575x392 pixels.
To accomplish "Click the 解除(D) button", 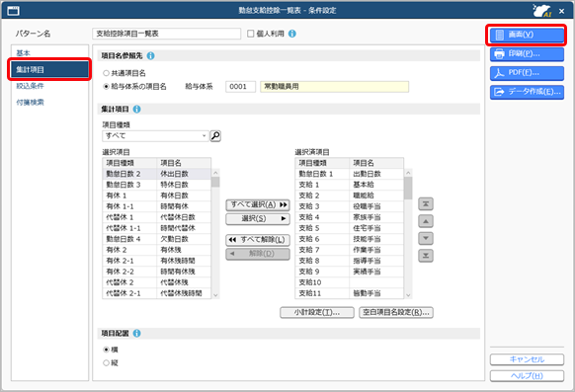I will 258,254.
